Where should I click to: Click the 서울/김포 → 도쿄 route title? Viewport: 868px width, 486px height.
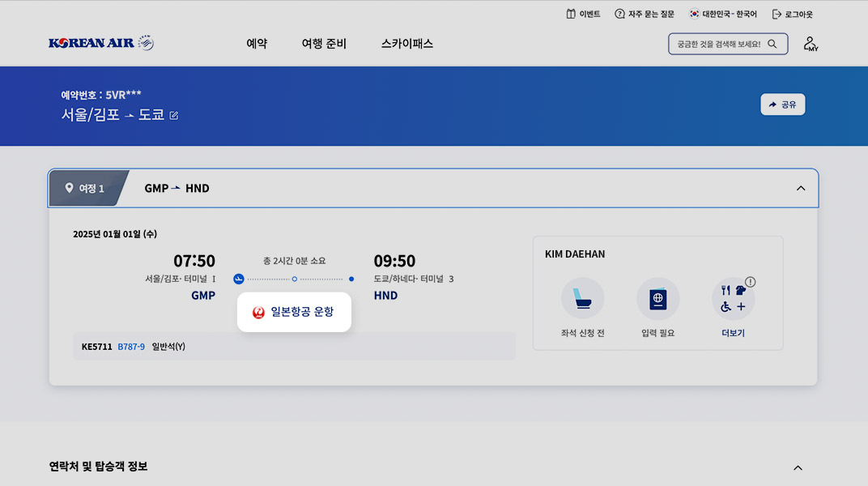click(113, 114)
